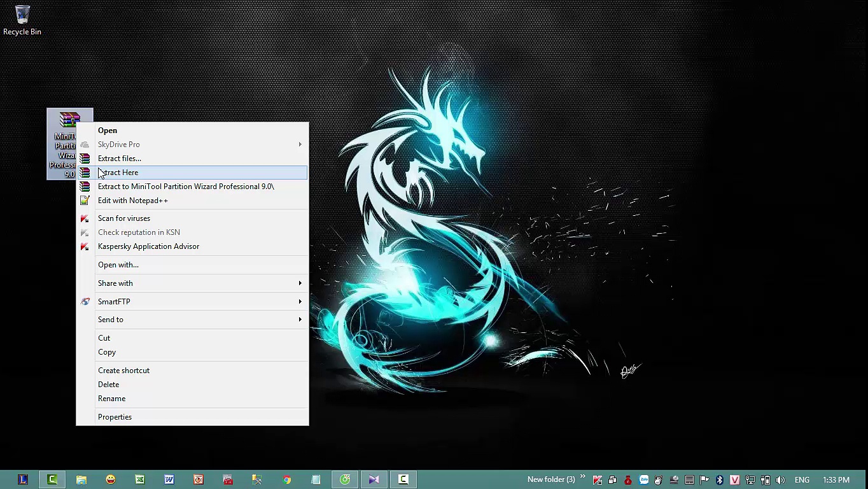868x489 pixels.
Task: Click the Kaspersky Scan for viruses icon
Action: tap(85, 218)
